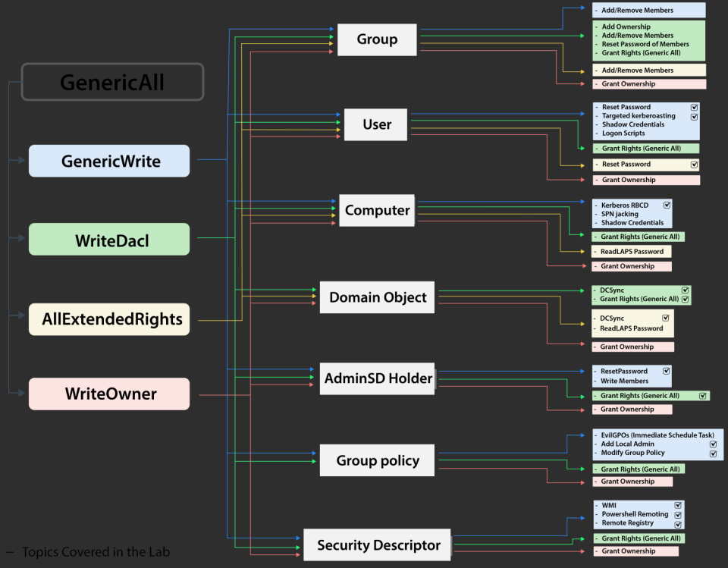Image resolution: width=728 pixels, height=568 pixels.
Task: Toggle the EvilGPOs Immediate Schedule Task checkbox
Action: point(713,435)
